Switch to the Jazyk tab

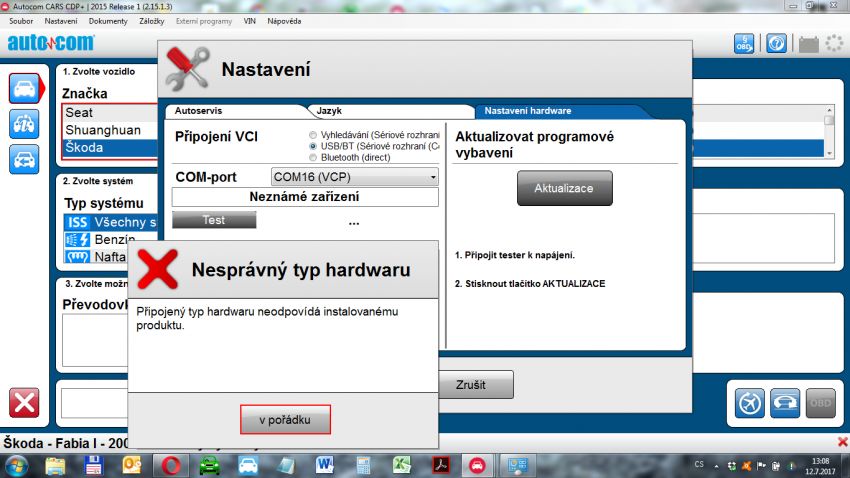coord(390,111)
